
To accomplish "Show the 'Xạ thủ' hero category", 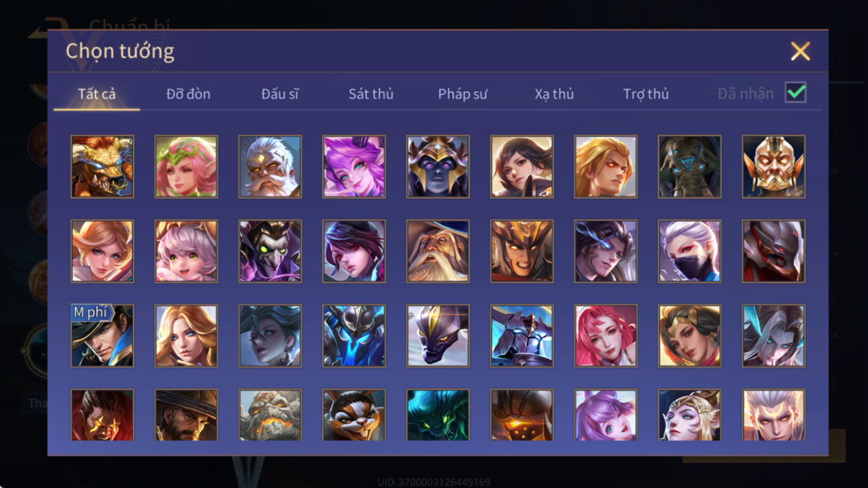I will click(x=554, y=94).
